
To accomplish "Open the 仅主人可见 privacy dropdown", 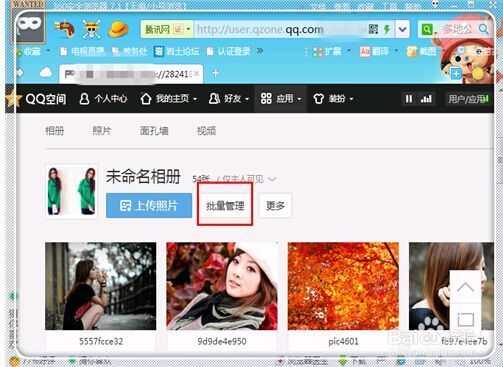I will pos(272,179).
